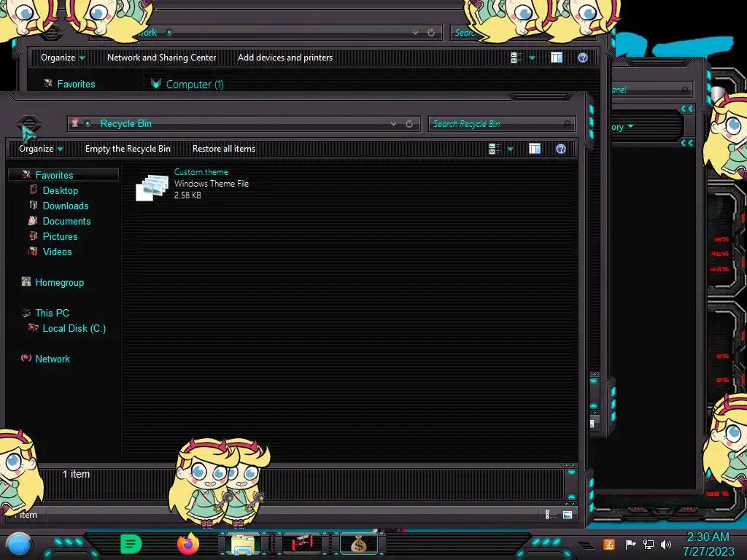Open the money bag taskbar app

358,543
